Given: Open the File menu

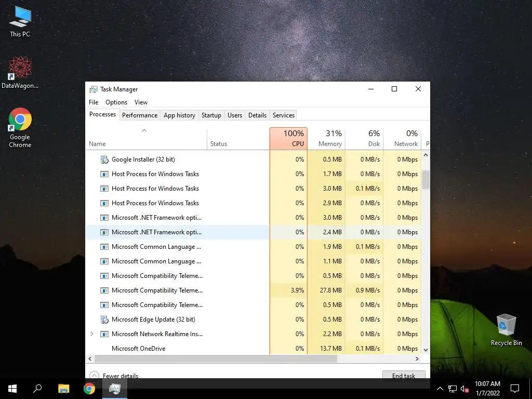Looking at the screenshot, I should coord(94,102).
